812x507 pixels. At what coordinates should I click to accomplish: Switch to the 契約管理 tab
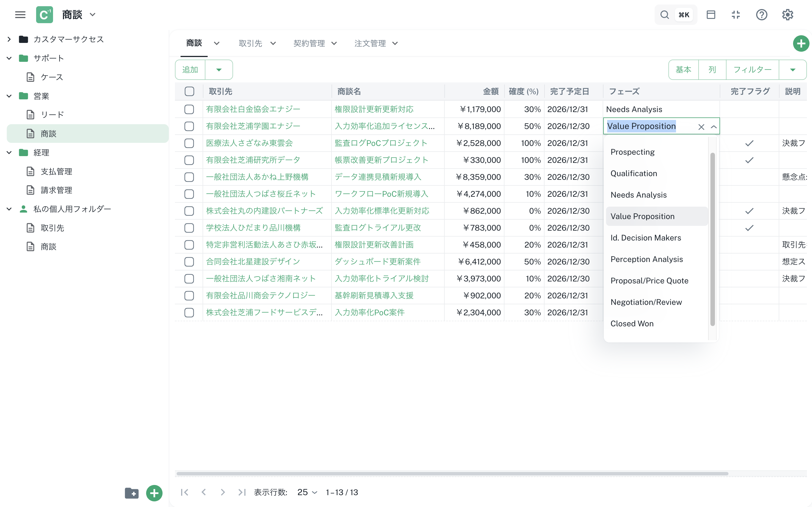click(x=309, y=43)
